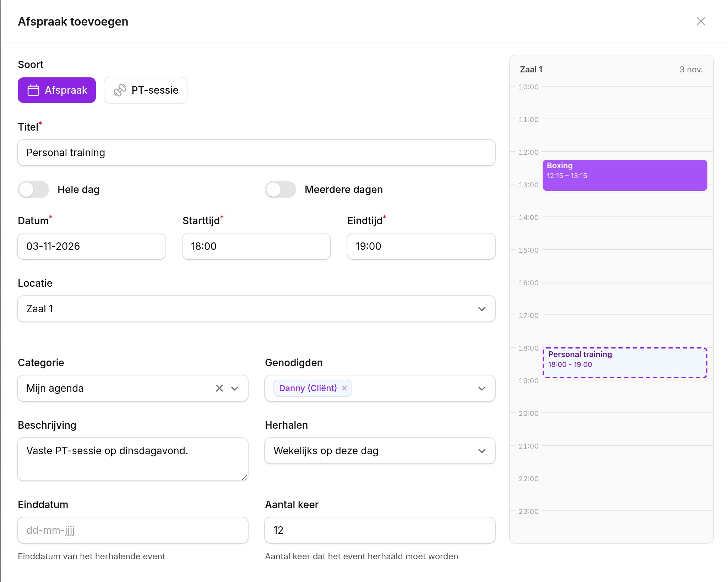
Task: Click the Einddatum date field
Action: [x=133, y=530]
